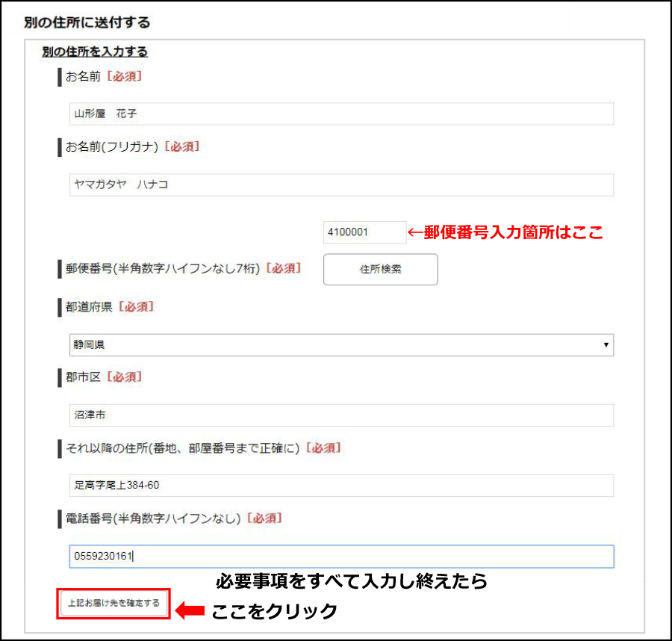Click the 郡市区 field containing 沼津市

340,415
